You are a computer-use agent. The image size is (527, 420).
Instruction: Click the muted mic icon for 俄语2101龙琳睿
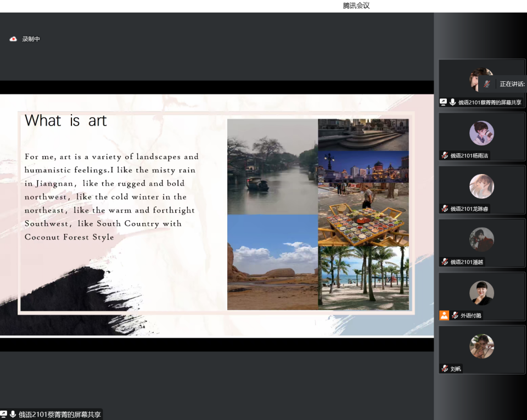coord(445,209)
